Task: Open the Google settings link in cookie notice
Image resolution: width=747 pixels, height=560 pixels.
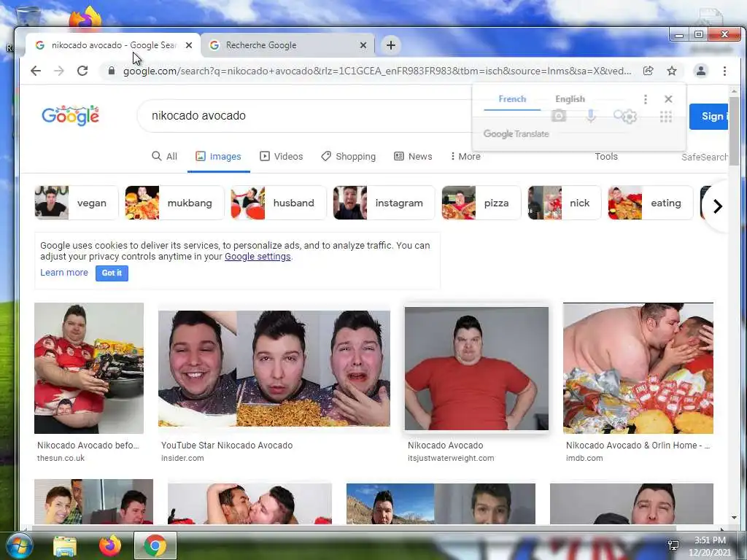Action: tap(258, 256)
